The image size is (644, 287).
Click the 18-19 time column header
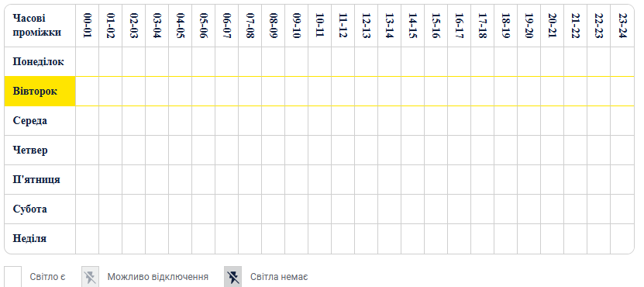(x=505, y=26)
